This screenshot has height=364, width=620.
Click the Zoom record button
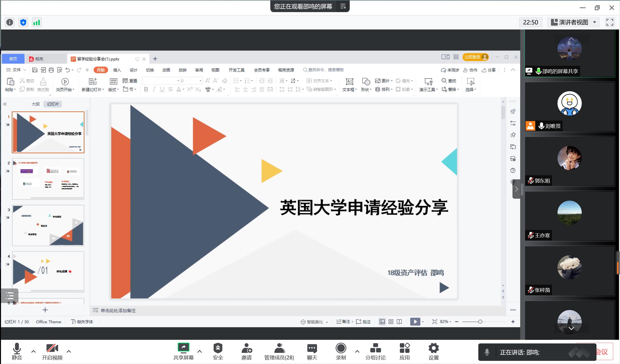[x=341, y=349]
